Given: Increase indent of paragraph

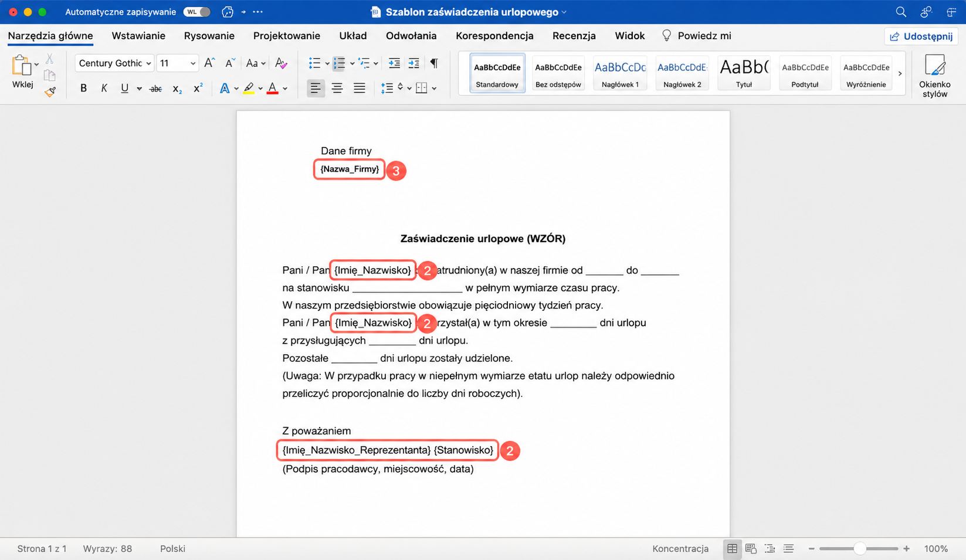Looking at the screenshot, I should [x=413, y=63].
